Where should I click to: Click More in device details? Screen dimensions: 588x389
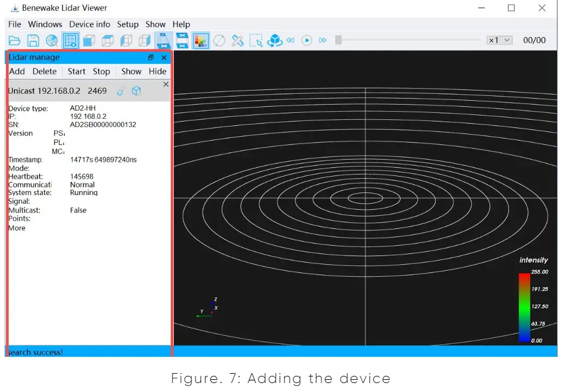(x=17, y=228)
